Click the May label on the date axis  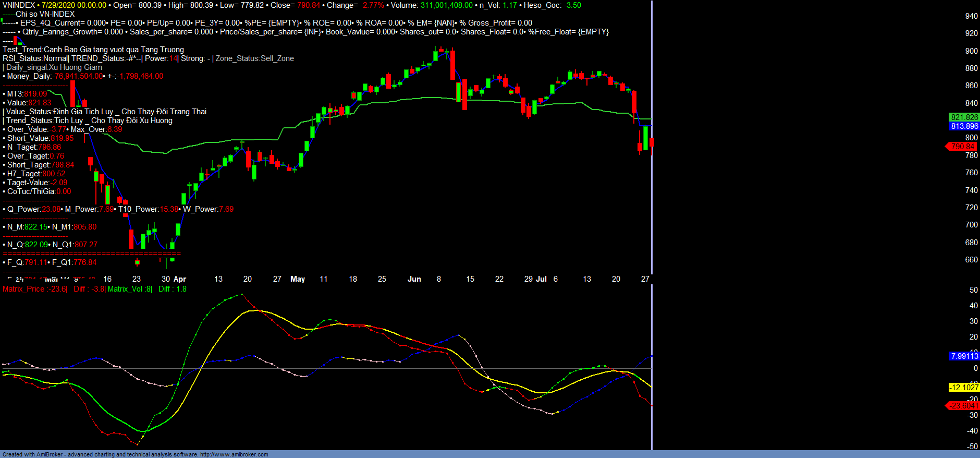298,279
